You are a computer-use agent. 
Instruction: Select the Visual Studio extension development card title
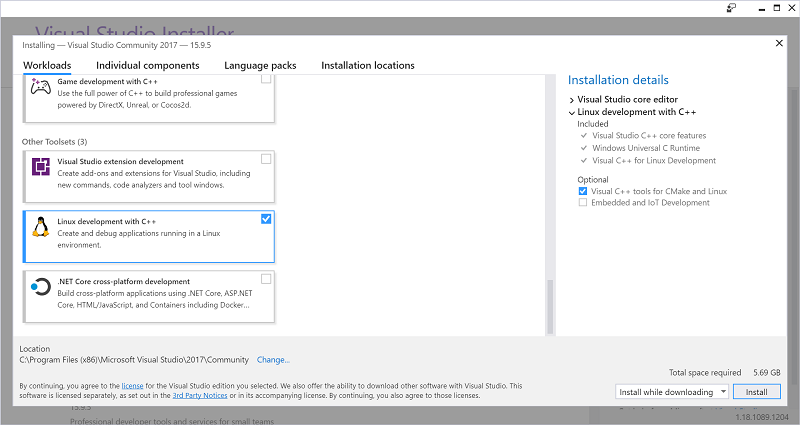(x=120, y=161)
